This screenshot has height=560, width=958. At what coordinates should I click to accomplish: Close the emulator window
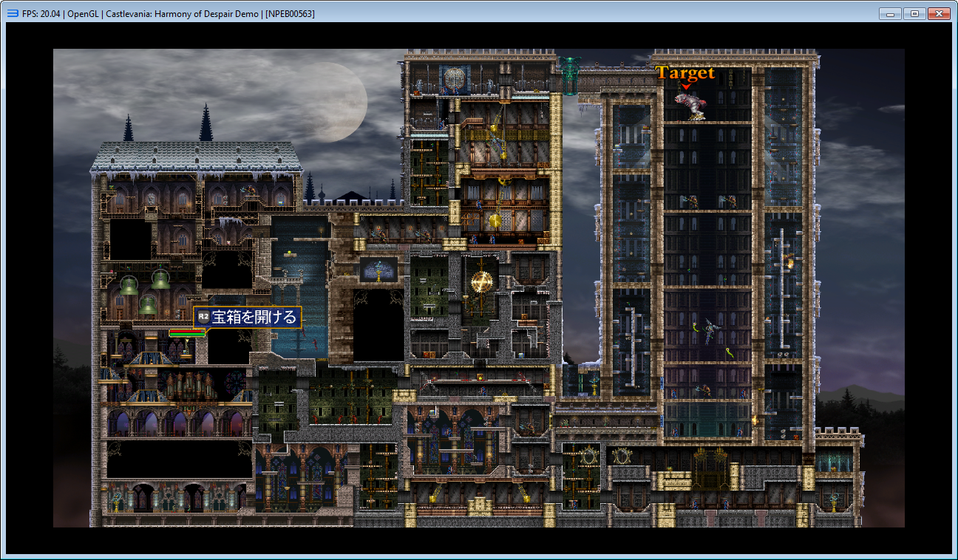[939, 13]
